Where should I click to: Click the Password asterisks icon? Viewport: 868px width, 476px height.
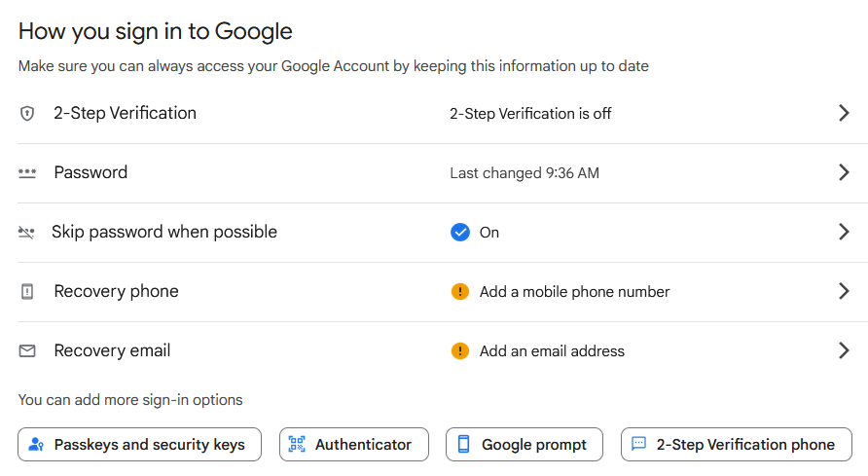point(27,173)
